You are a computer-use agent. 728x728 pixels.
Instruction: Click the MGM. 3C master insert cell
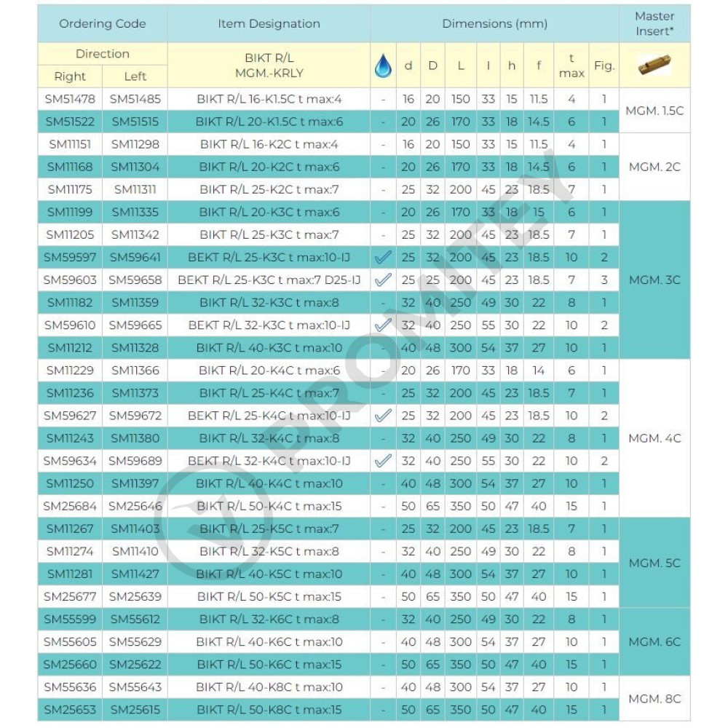tap(654, 280)
